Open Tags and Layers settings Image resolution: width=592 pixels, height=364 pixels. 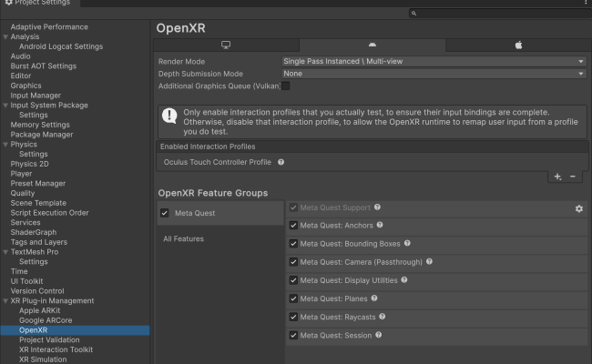39,242
